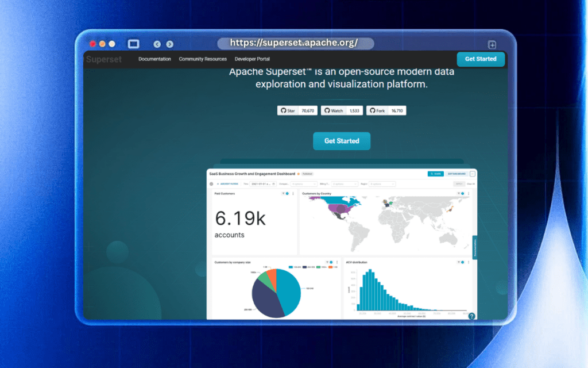This screenshot has height=368, width=588.
Task: Expand the Billing filter options dropdown
Action: pyautogui.click(x=345, y=184)
